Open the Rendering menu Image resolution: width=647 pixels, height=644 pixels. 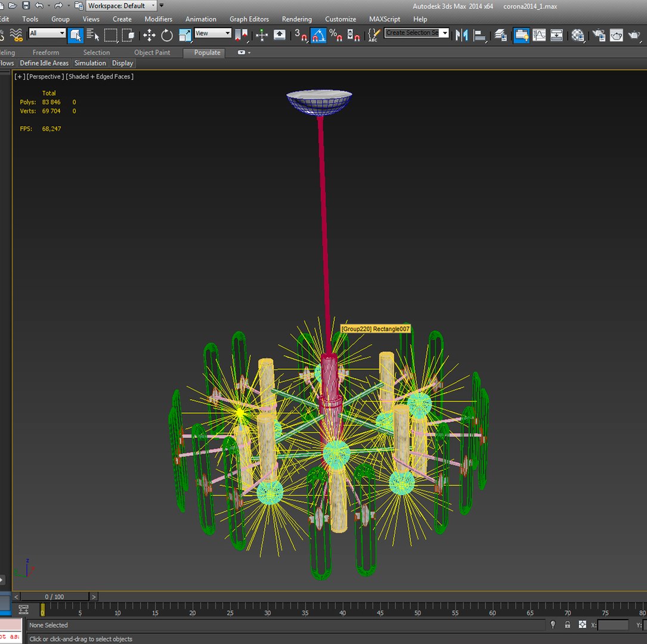(x=297, y=19)
